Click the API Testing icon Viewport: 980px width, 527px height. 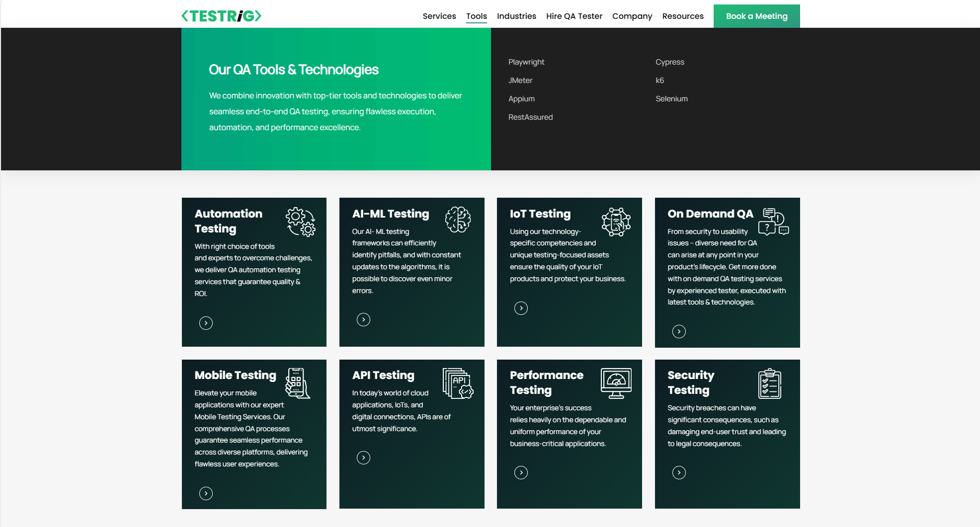[x=458, y=383]
